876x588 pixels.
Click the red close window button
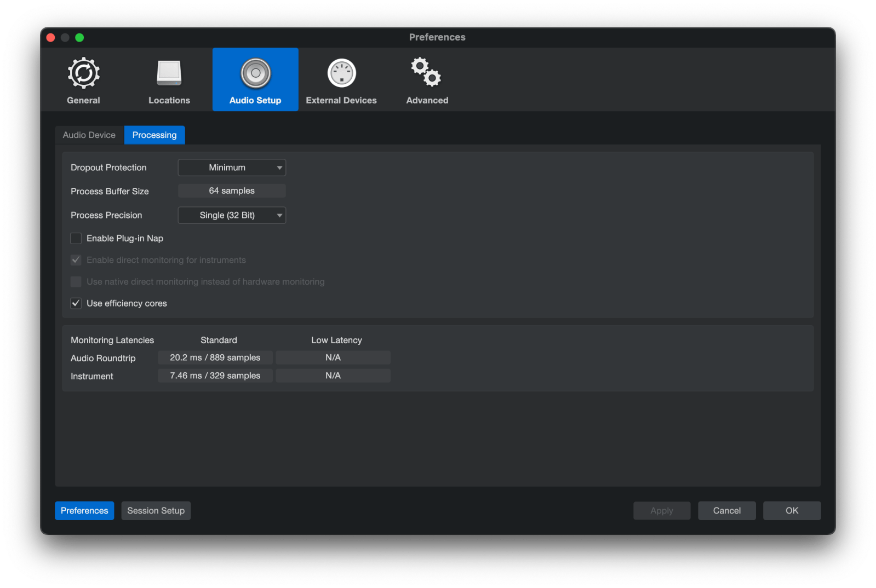(x=51, y=37)
